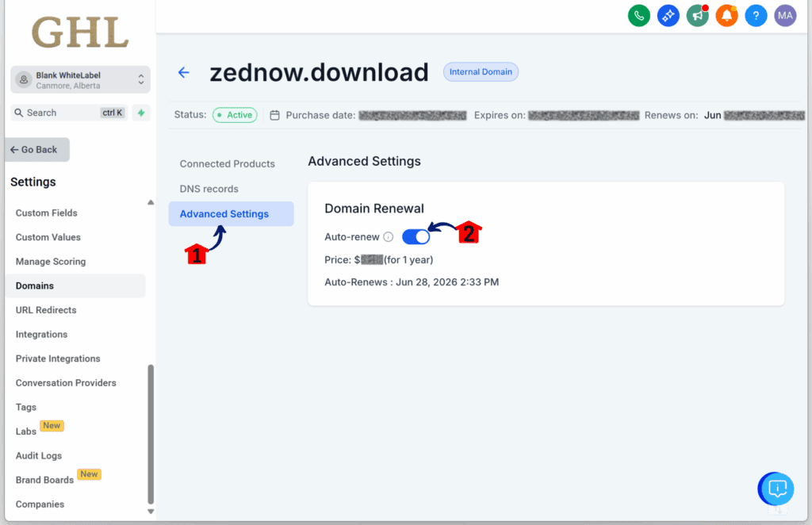Open the Connected Products tab
The height and width of the screenshot is (525, 812).
pos(228,164)
